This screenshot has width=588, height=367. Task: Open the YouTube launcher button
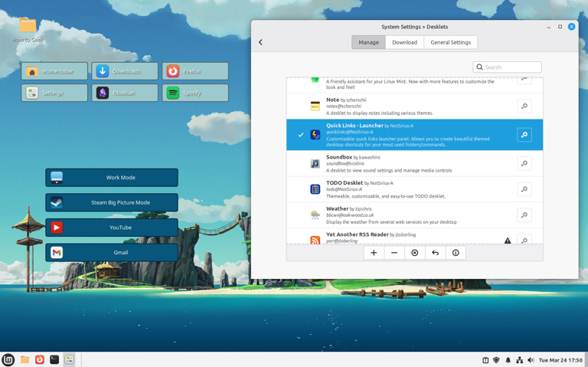pyautogui.click(x=112, y=228)
